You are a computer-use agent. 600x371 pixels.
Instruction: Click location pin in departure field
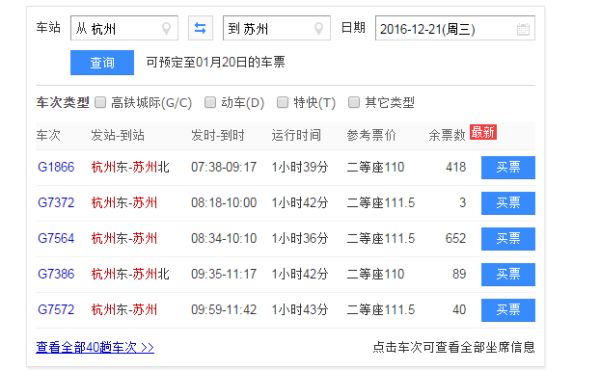pos(166,28)
